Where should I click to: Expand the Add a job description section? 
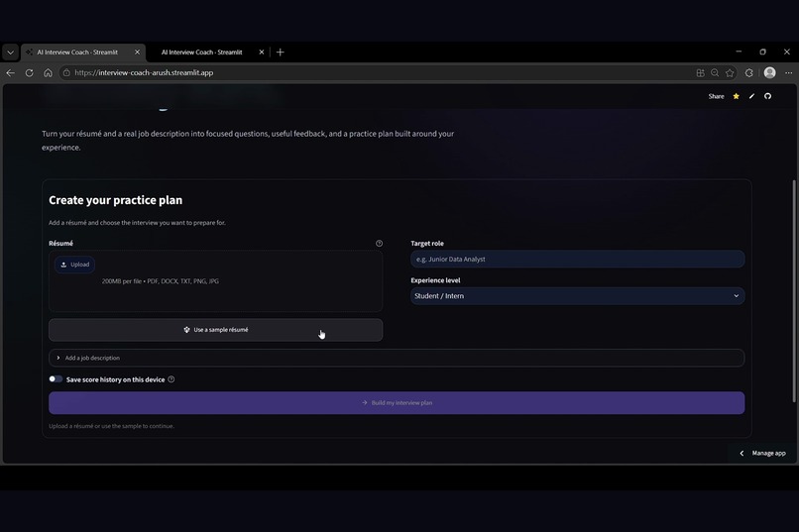(397, 358)
